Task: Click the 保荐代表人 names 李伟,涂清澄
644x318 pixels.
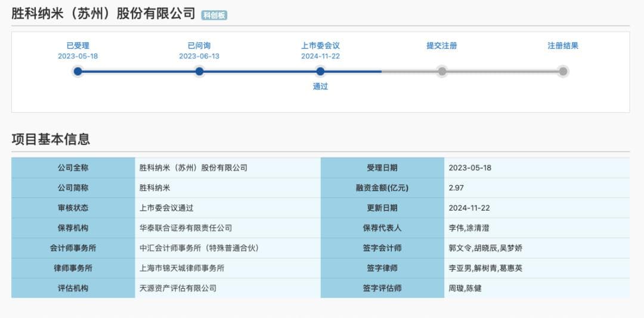Action: (x=469, y=228)
